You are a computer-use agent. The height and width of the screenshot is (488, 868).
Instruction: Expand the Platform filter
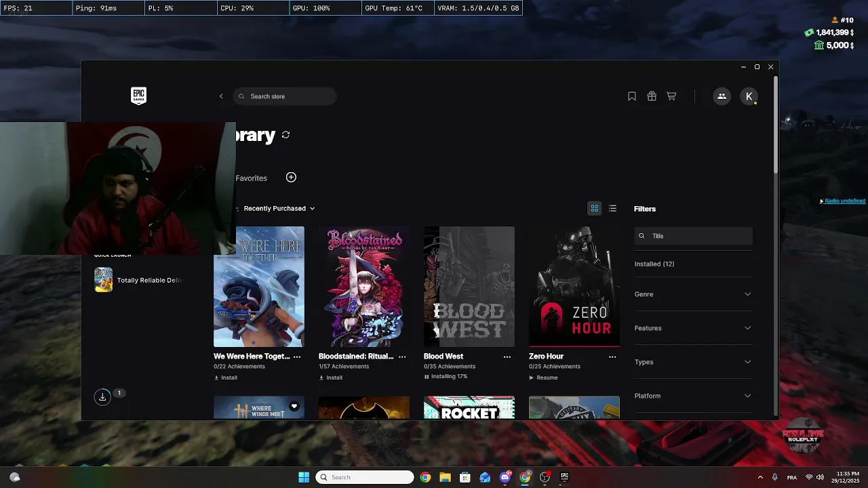pyautogui.click(x=693, y=396)
